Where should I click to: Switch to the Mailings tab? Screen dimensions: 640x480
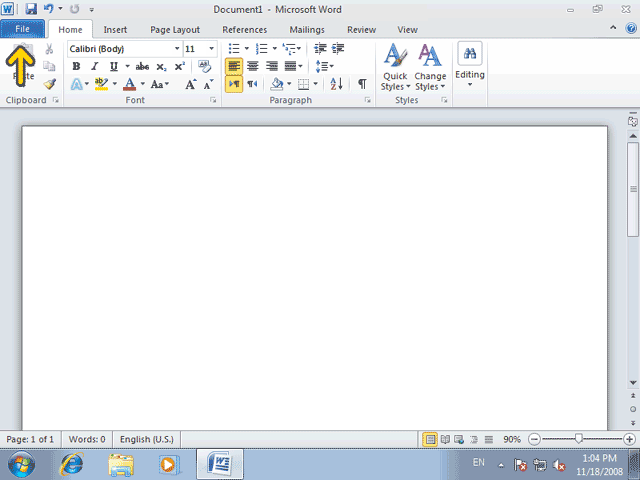point(307,30)
